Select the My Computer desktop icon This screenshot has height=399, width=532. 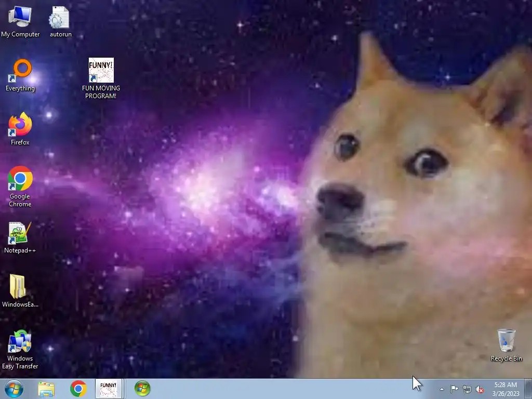20,22
